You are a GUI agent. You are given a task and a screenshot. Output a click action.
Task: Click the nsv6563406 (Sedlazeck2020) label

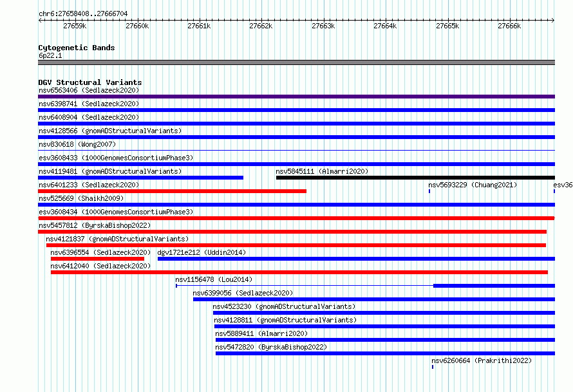(x=89, y=90)
